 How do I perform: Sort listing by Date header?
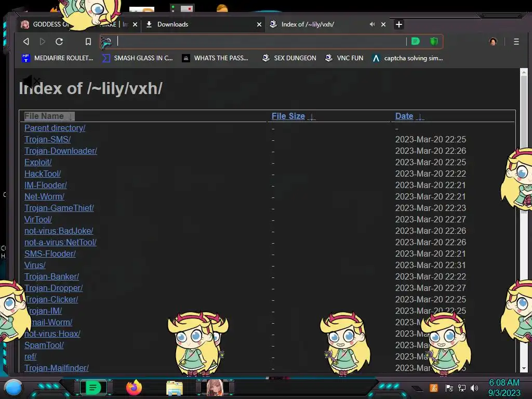point(409,116)
